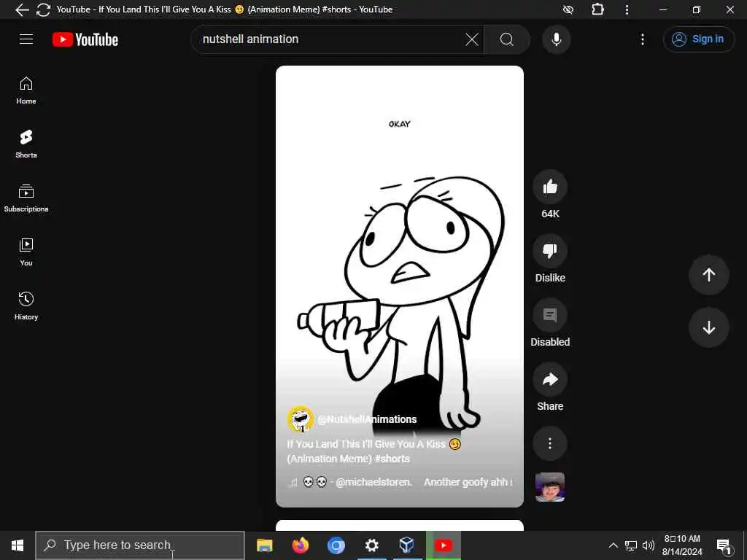Viewport: 747px width, 560px height.
Task: Go to next Short with down arrow
Action: 708,327
